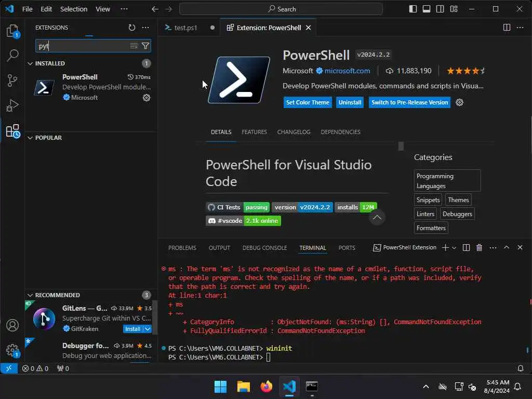532x399 pixels.
Task: Open the Edit menu
Action: tap(46, 9)
